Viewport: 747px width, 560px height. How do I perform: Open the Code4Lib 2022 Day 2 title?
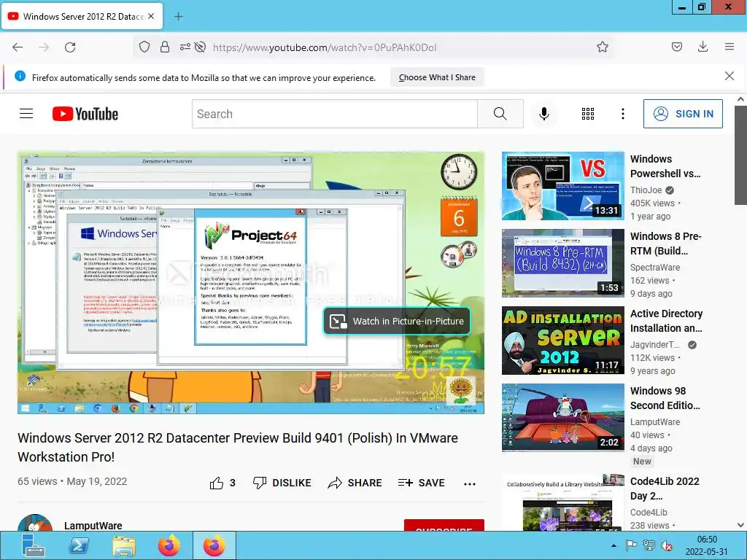pos(665,489)
